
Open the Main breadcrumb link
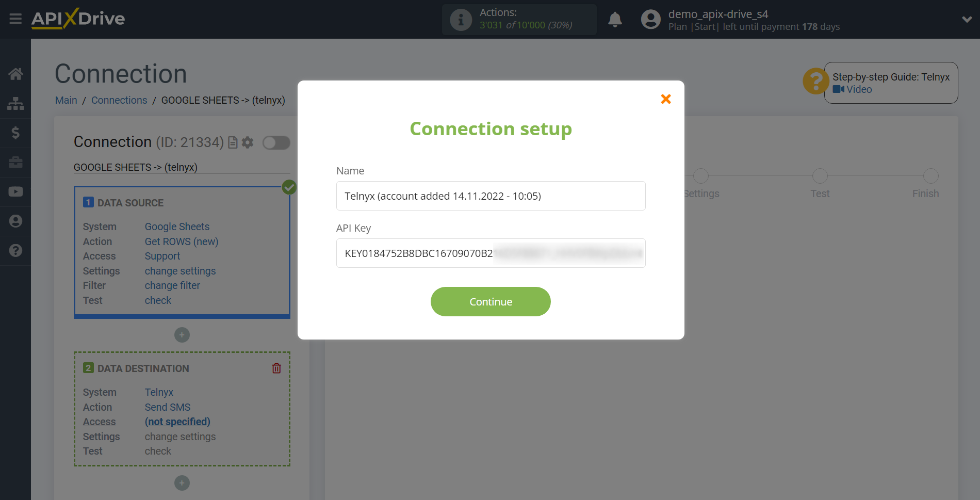(66, 100)
